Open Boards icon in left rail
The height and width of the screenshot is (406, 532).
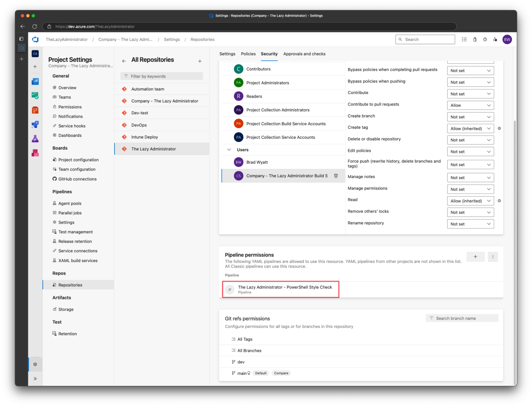click(x=35, y=95)
